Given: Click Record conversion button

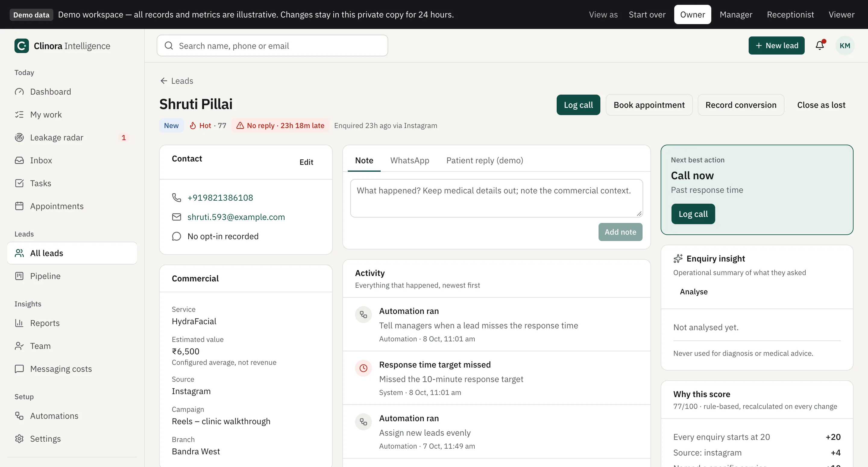Looking at the screenshot, I should (x=741, y=105).
